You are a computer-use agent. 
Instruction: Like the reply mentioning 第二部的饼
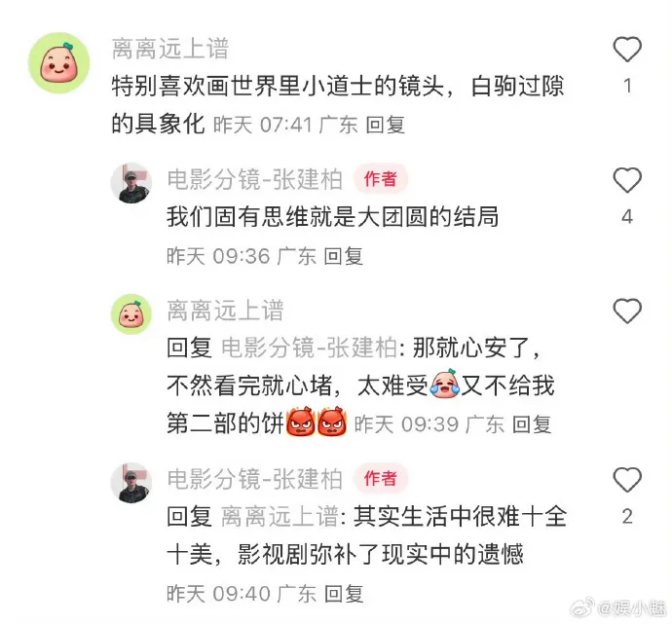(627, 311)
